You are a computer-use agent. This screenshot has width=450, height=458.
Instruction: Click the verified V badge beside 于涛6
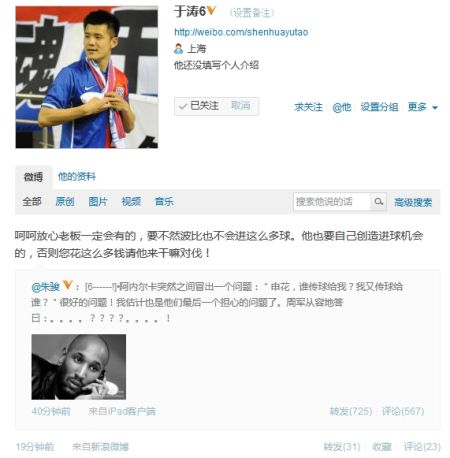(211, 11)
